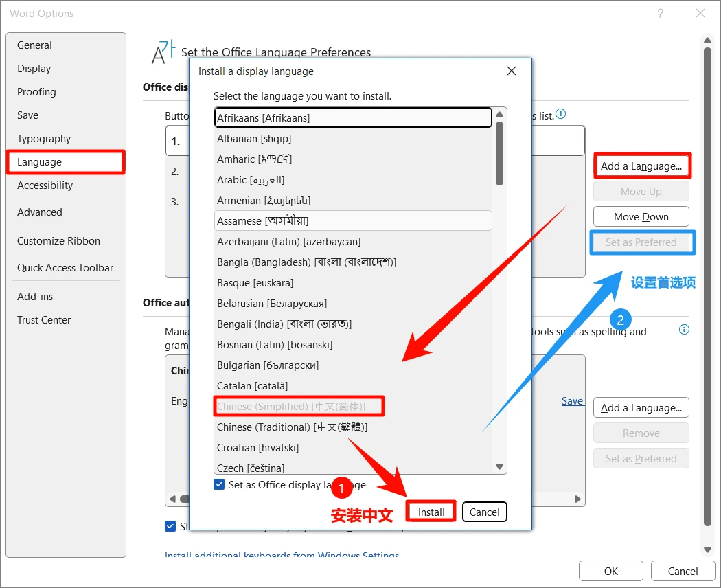The height and width of the screenshot is (588, 721).
Task: Toggle checkbox below the authoring languages list
Action: point(170,526)
